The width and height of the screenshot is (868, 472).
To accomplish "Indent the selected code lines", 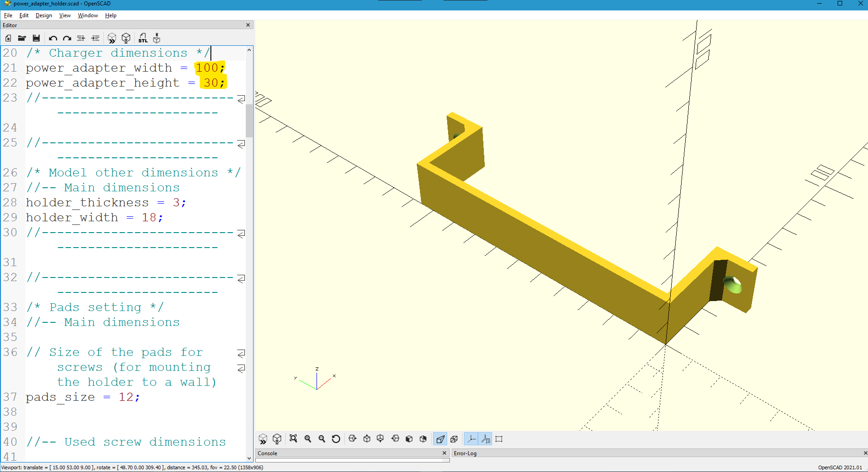I will coord(95,38).
